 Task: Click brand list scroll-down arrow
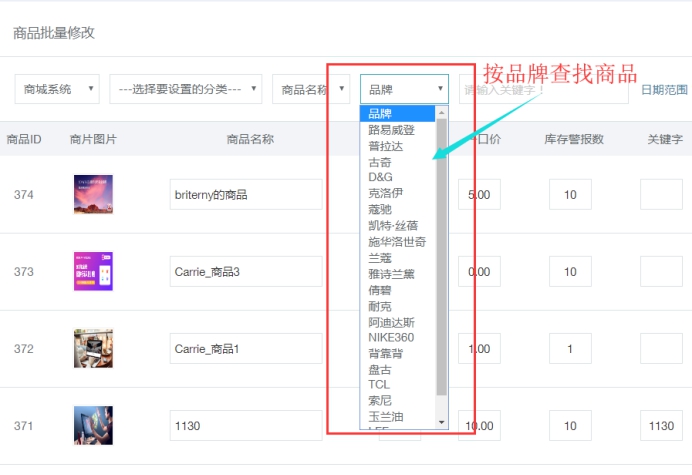click(441, 422)
